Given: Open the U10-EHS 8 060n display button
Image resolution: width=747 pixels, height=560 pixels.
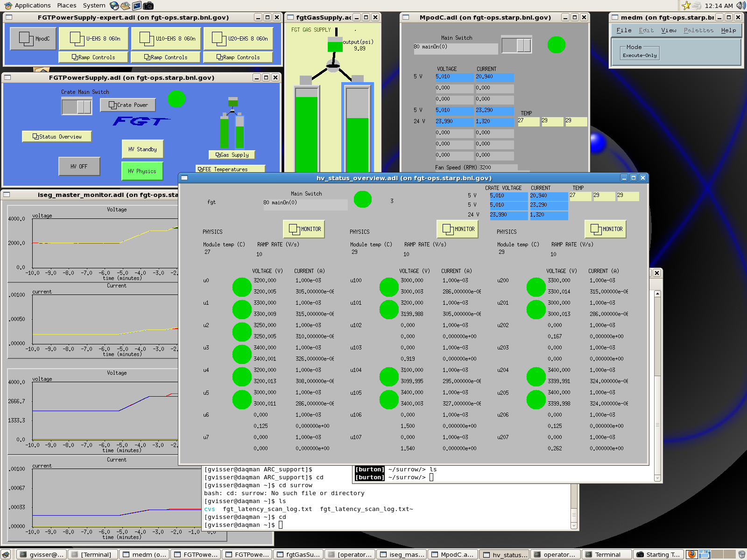Looking at the screenshot, I should coord(166,39).
